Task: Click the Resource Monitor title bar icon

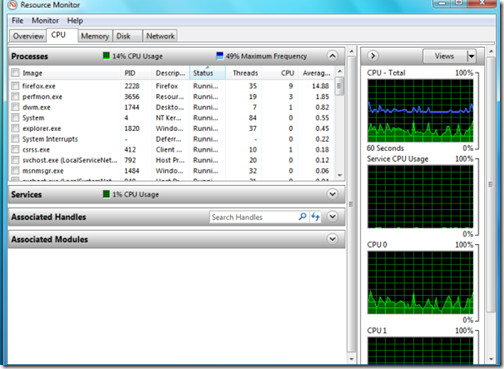Action: tap(12, 5)
